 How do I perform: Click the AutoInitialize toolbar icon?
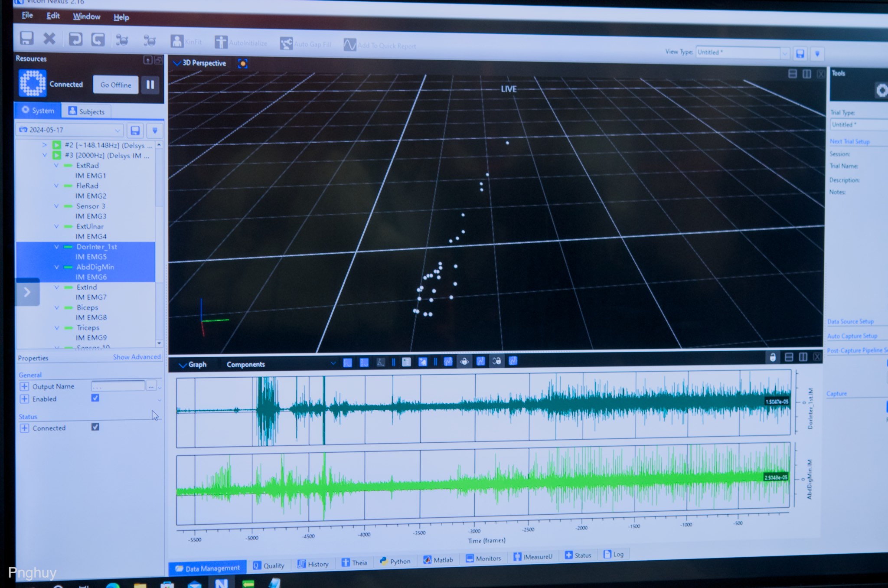(221, 42)
